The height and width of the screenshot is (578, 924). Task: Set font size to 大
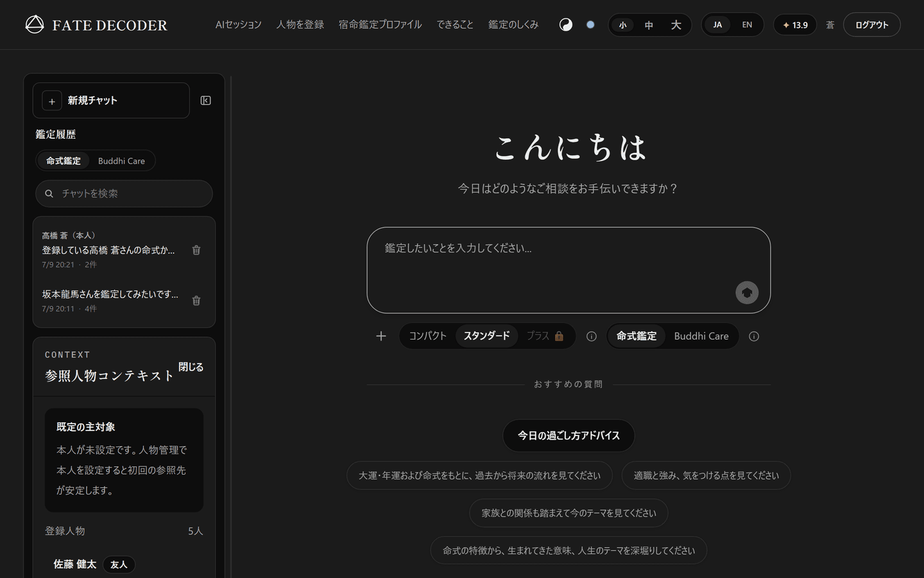(x=676, y=25)
